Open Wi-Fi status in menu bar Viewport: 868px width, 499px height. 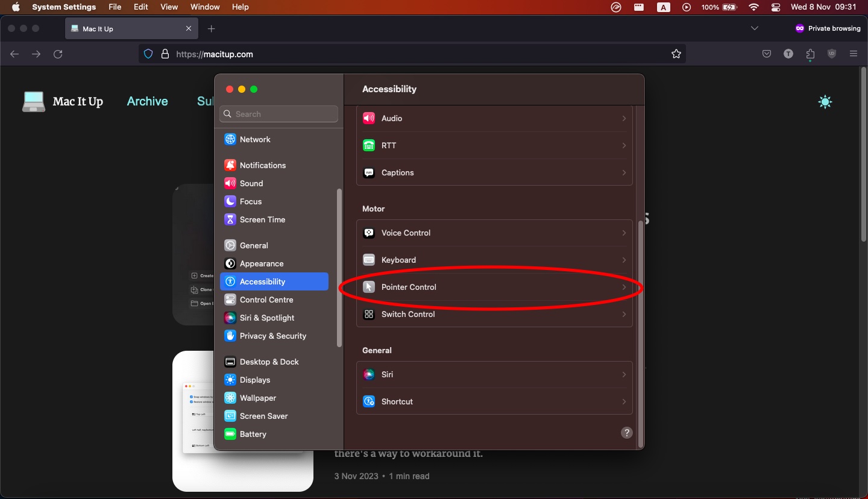point(753,7)
